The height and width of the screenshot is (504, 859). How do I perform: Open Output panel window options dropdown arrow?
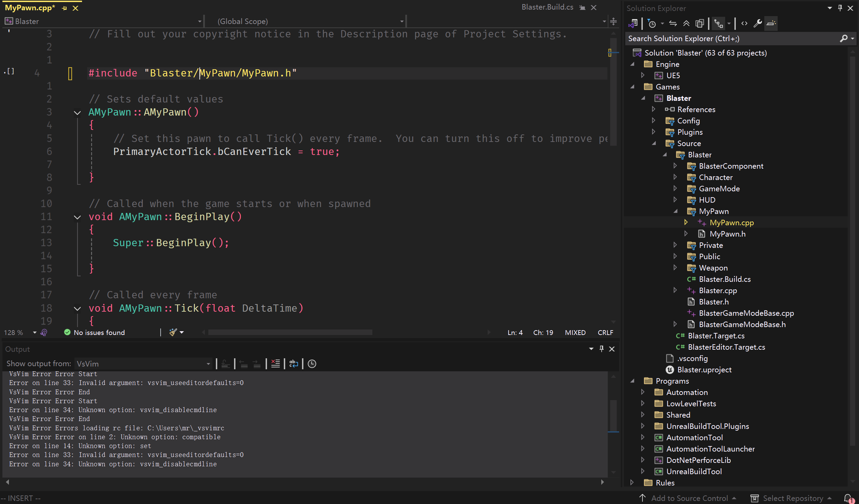tap(591, 349)
